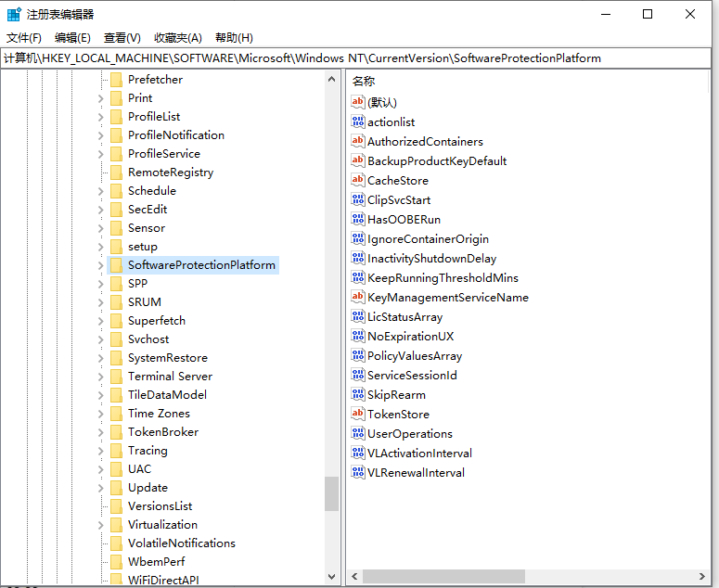Click the string icon beside BackupProductKeyDefault
Screen dimensions: 719x588
(x=358, y=160)
